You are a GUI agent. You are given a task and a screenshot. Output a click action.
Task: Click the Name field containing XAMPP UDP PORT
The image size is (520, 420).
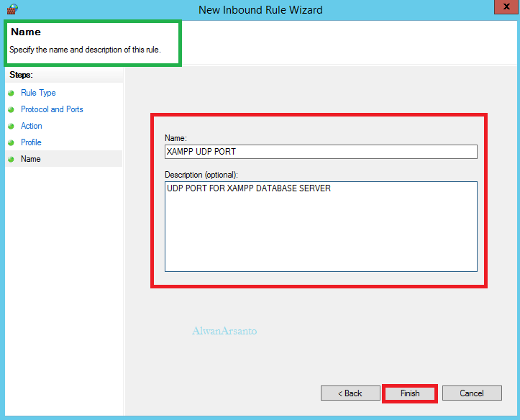click(x=321, y=152)
